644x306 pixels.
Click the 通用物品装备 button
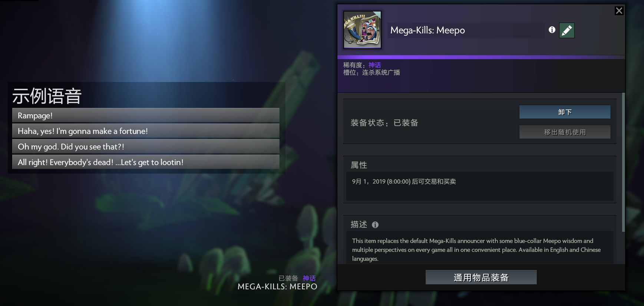click(x=481, y=277)
